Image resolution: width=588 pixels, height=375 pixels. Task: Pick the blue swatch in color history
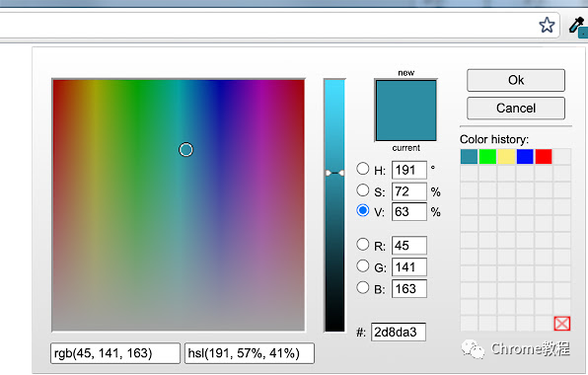point(525,156)
